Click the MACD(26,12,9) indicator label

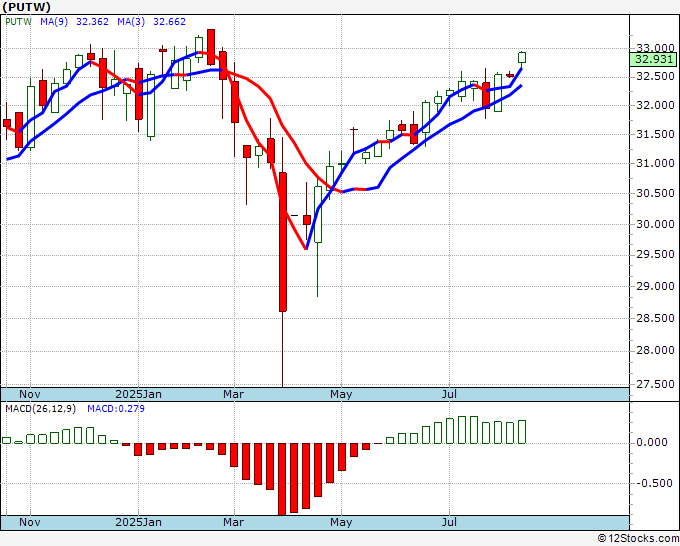[x=40, y=409]
